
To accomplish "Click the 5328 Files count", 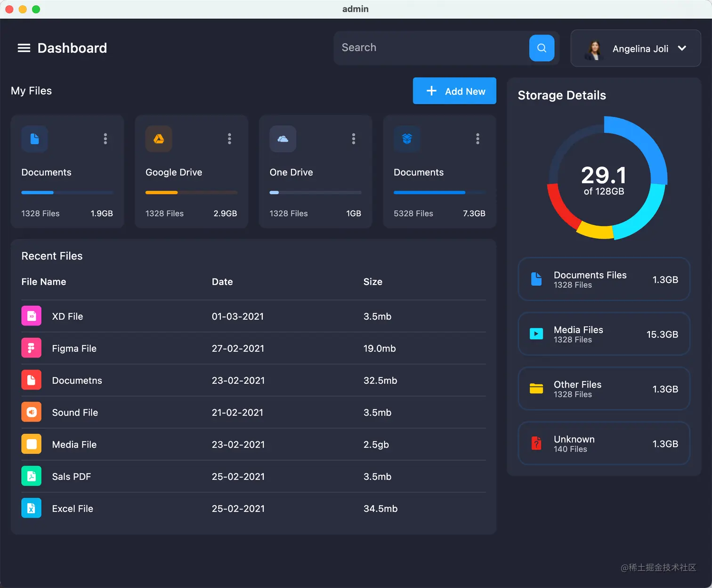I will [x=413, y=213].
